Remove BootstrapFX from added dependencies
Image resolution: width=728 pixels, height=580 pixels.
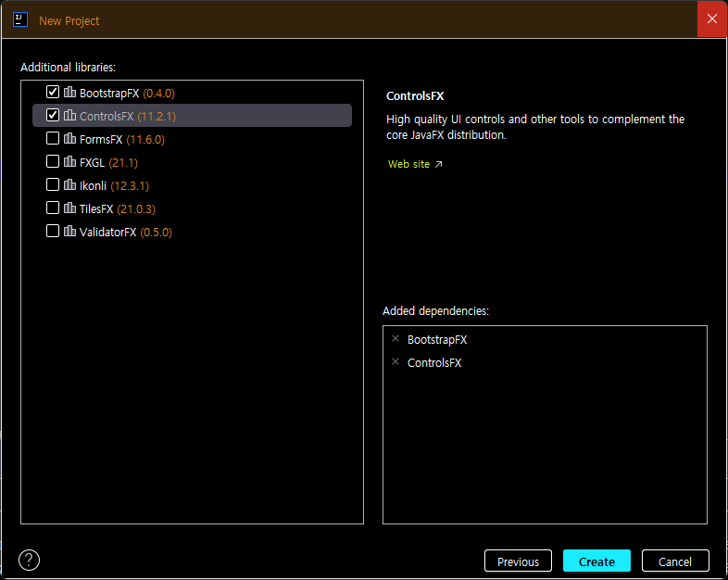click(x=395, y=338)
